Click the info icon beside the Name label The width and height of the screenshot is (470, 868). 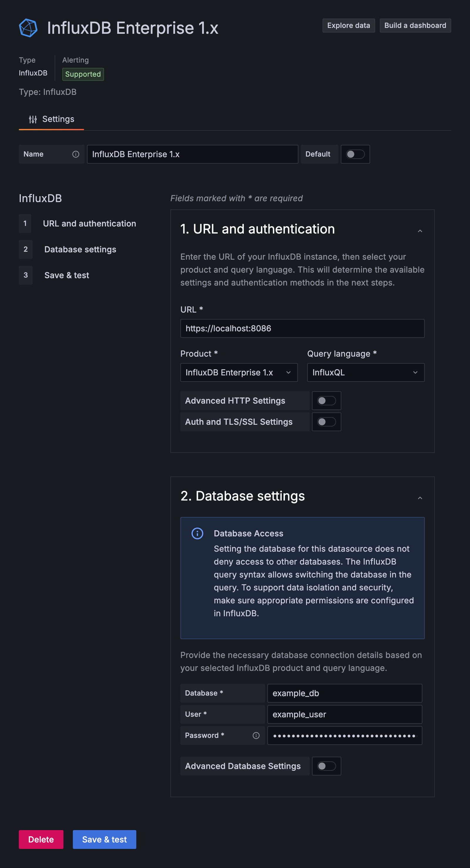click(75, 154)
